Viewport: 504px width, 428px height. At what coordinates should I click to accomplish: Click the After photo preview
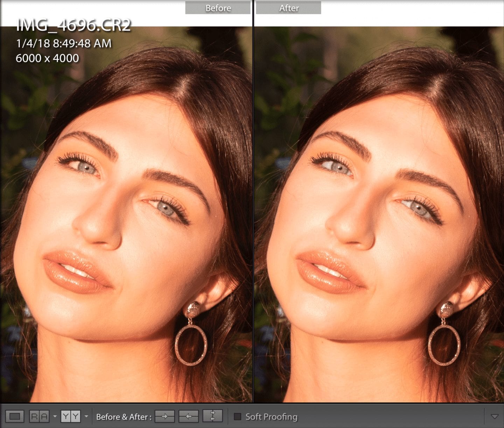pos(379,214)
